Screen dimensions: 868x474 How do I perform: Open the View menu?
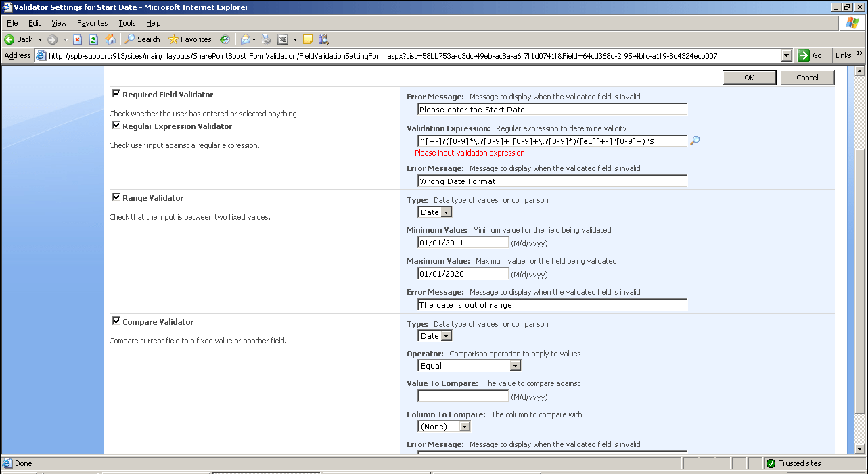point(59,23)
